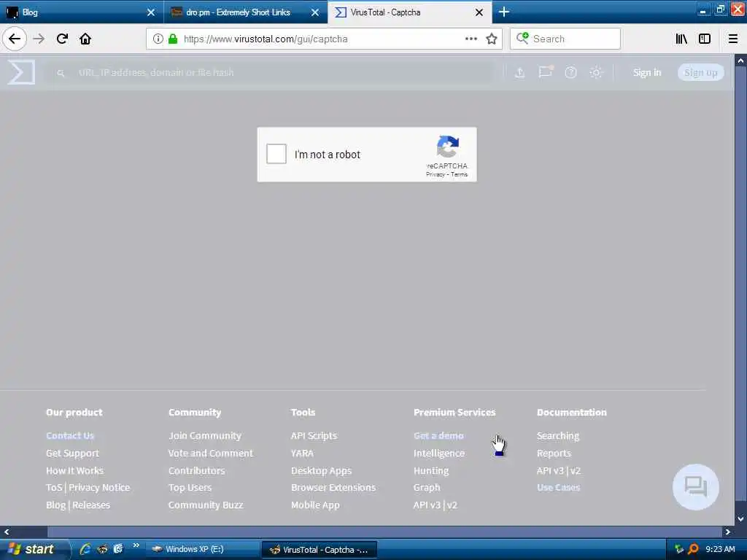Open Intelligence premium link
The image size is (747, 560).
pyautogui.click(x=439, y=453)
